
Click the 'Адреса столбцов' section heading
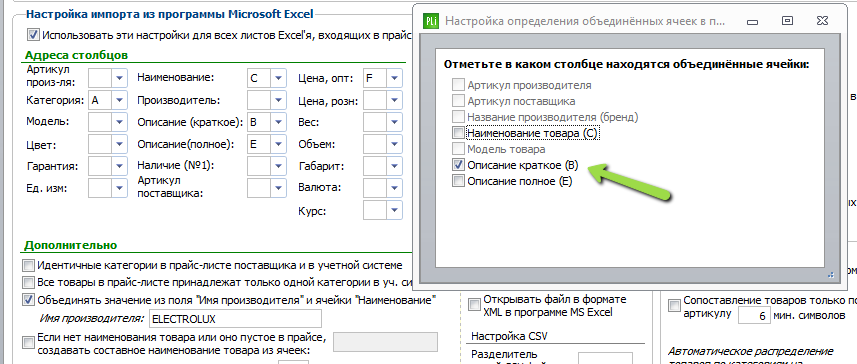tap(77, 55)
